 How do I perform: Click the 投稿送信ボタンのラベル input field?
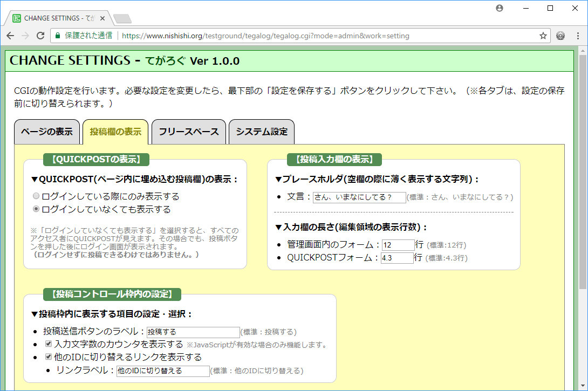coord(193,332)
